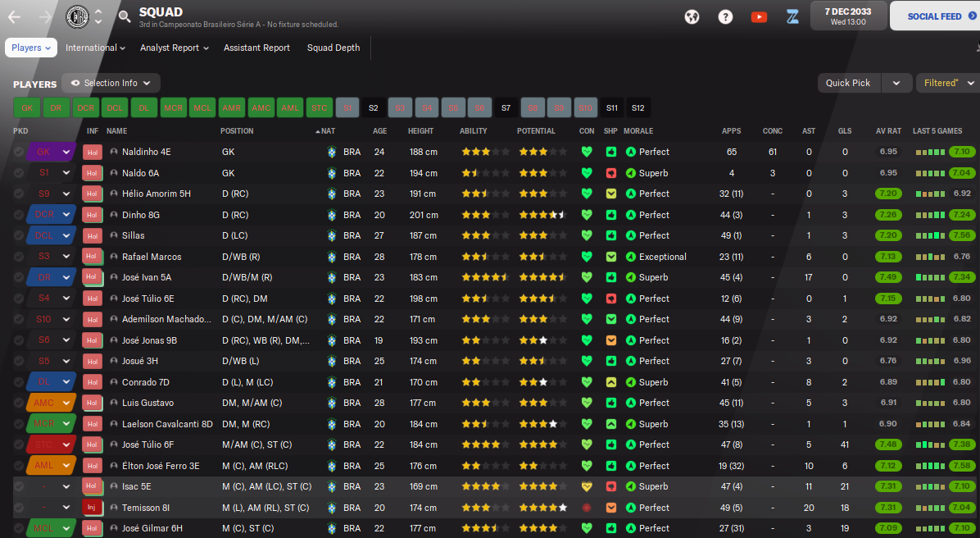The image size is (980, 538).
Task: Click the Inj status icon for Temisson 8I
Action: [x=92, y=508]
